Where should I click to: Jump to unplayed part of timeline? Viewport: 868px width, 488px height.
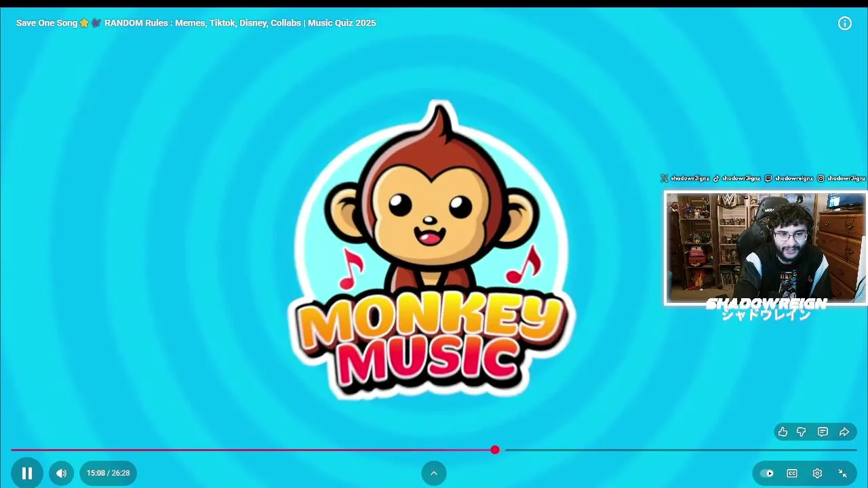[x=680, y=450]
